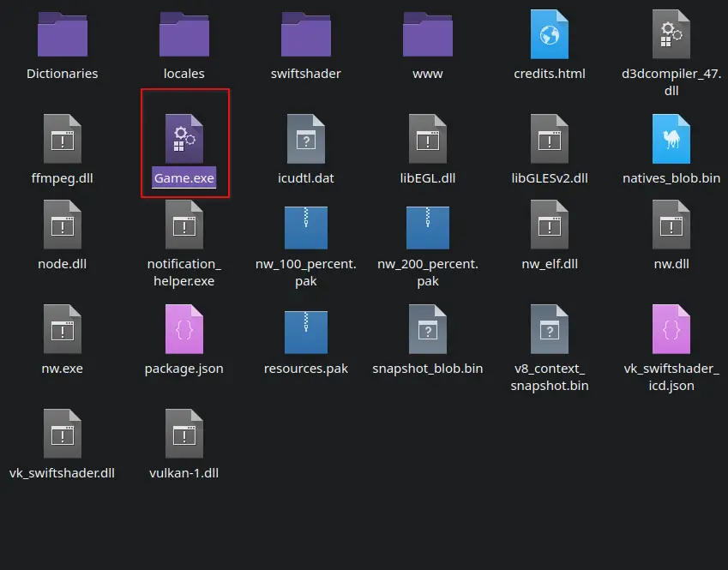Click the "Dictionaries" folder name text

pos(63,74)
